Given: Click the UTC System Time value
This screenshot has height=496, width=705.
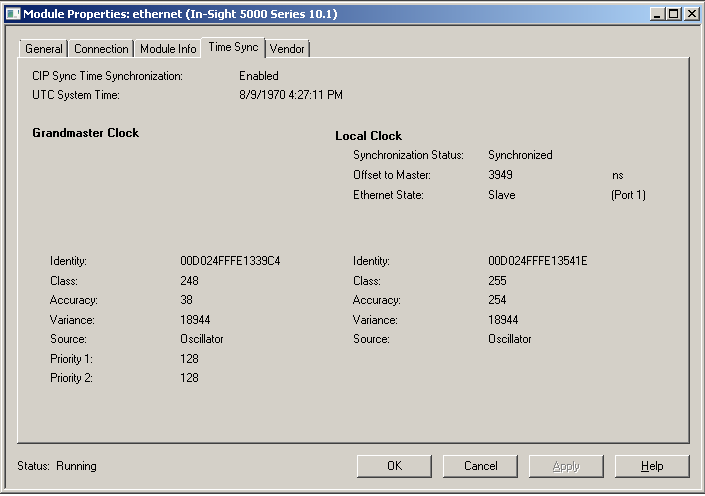Looking at the screenshot, I should click(290, 95).
